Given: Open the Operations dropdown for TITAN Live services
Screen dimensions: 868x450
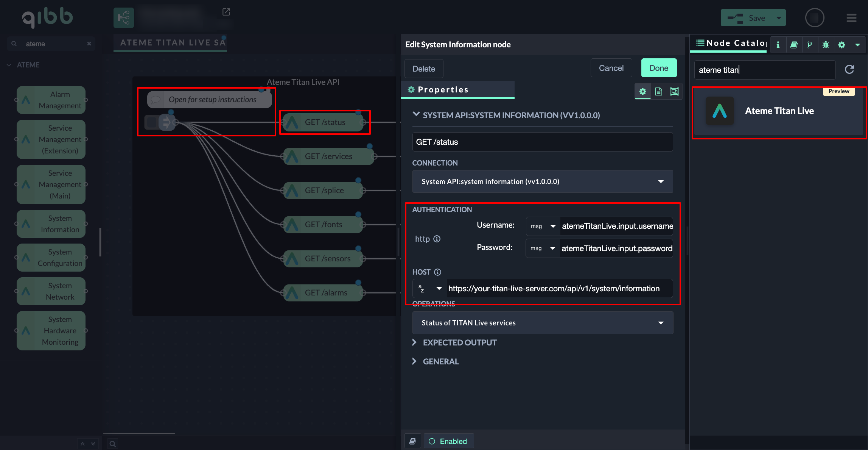Looking at the screenshot, I should click(542, 323).
